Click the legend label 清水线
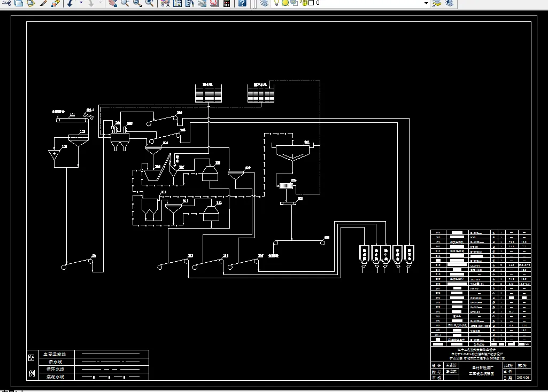The image size is (548, 392). point(55,362)
